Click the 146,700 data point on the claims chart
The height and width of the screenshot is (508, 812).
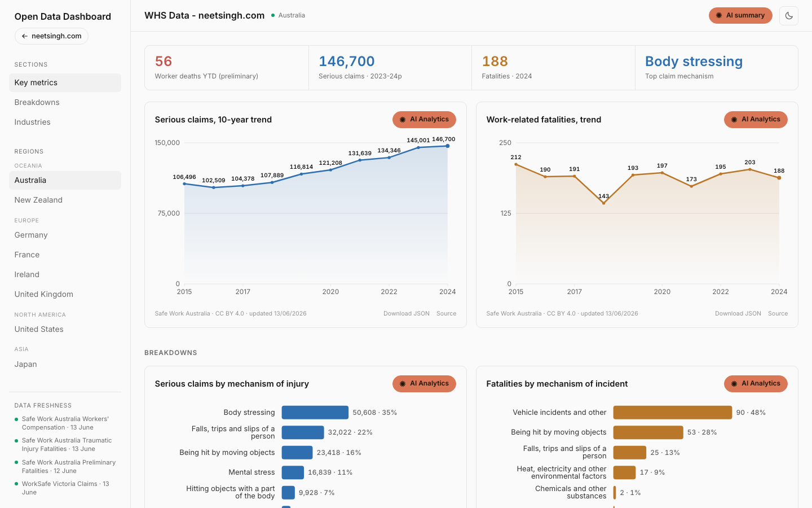click(x=448, y=146)
